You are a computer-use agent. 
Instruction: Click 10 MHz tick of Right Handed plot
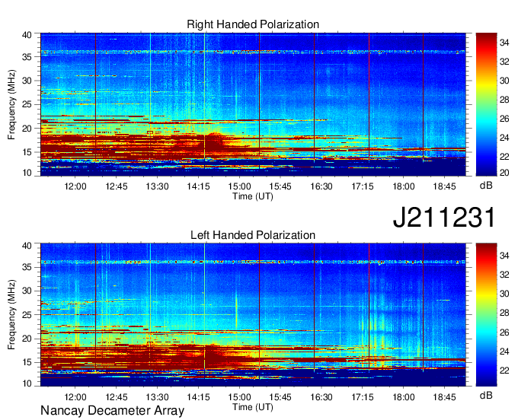click(27, 173)
